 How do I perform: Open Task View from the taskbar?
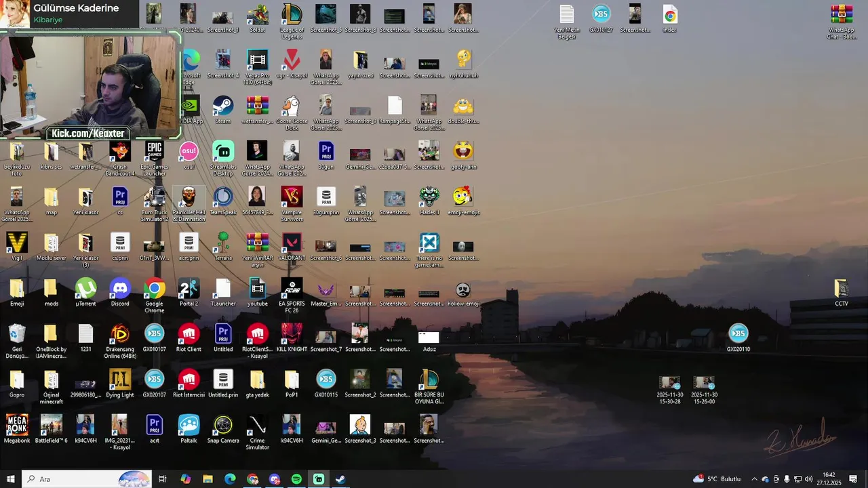[x=163, y=479]
